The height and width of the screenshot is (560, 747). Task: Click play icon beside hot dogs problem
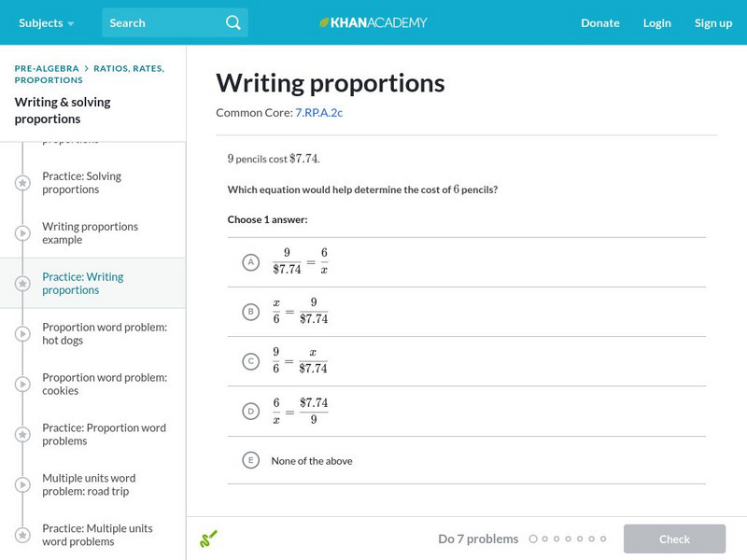pyautogui.click(x=22, y=334)
